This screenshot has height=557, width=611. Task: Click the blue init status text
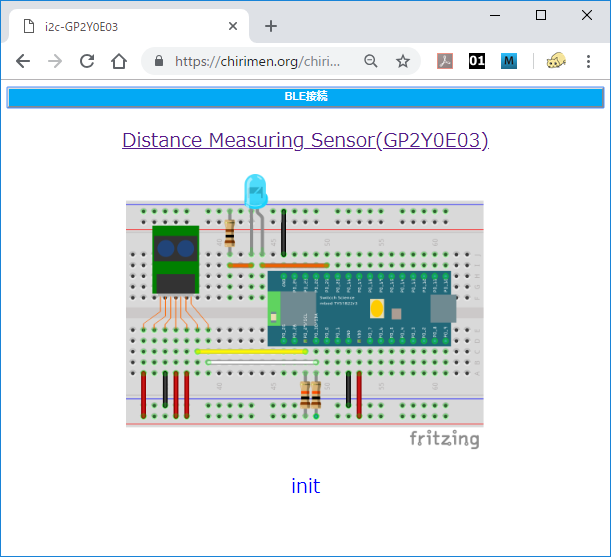305,486
